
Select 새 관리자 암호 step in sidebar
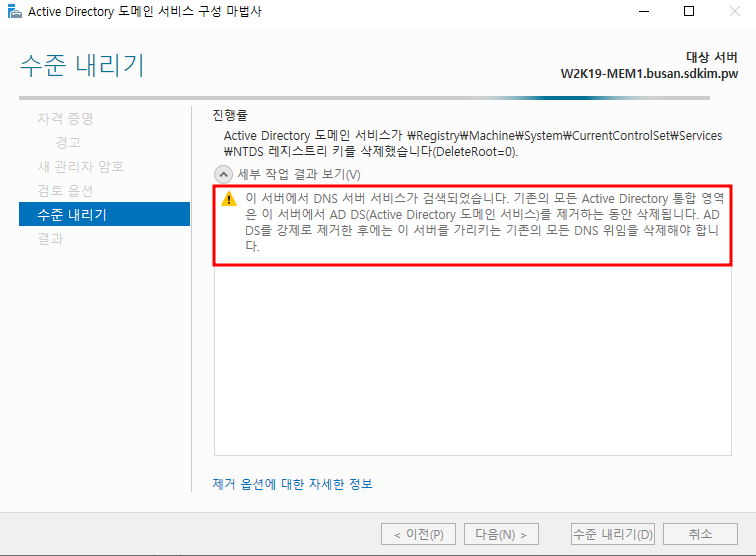pyautogui.click(x=81, y=166)
